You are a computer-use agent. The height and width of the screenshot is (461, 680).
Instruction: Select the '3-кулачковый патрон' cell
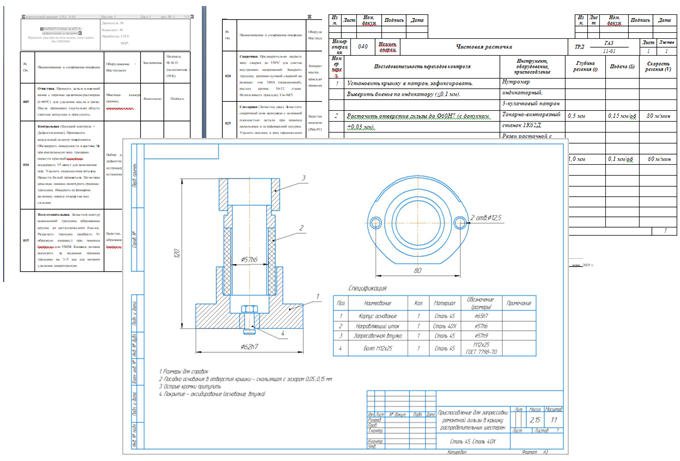pyautogui.click(x=531, y=104)
